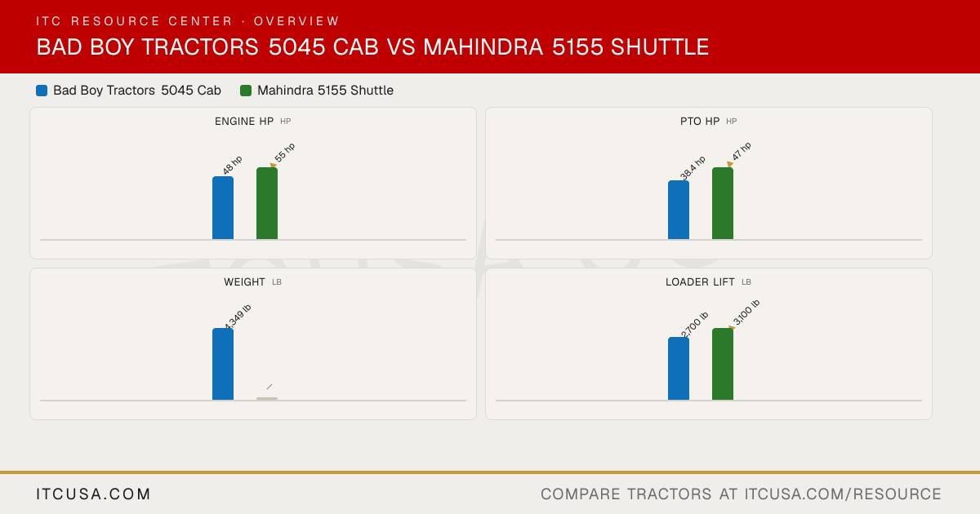980x514 pixels.
Task: Click the green 47 hp PTO bar
Action: click(723, 203)
